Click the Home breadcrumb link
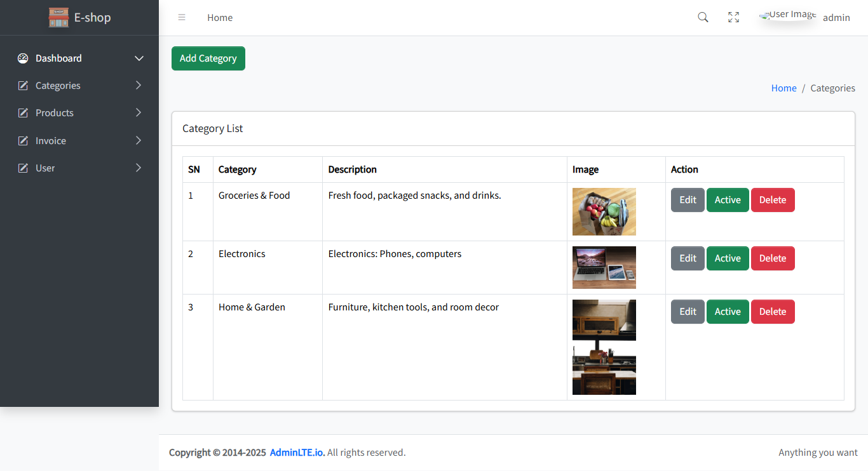The width and height of the screenshot is (868, 471). point(783,88)
